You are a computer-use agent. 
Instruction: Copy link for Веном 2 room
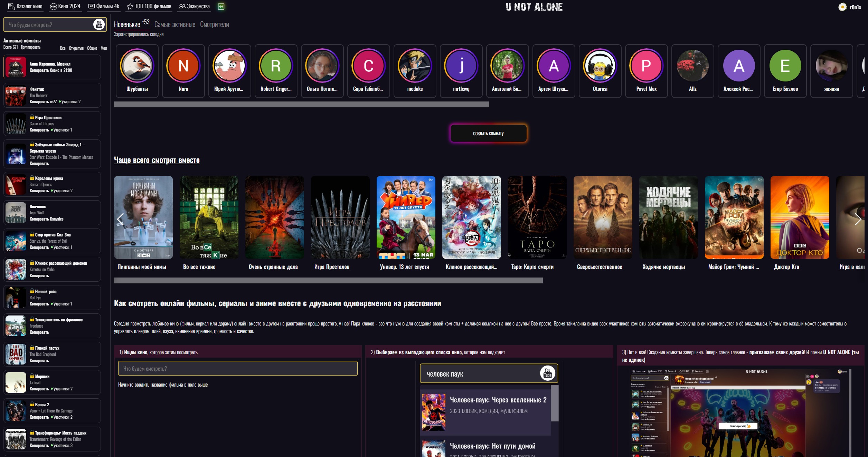[x=39, y=417]
